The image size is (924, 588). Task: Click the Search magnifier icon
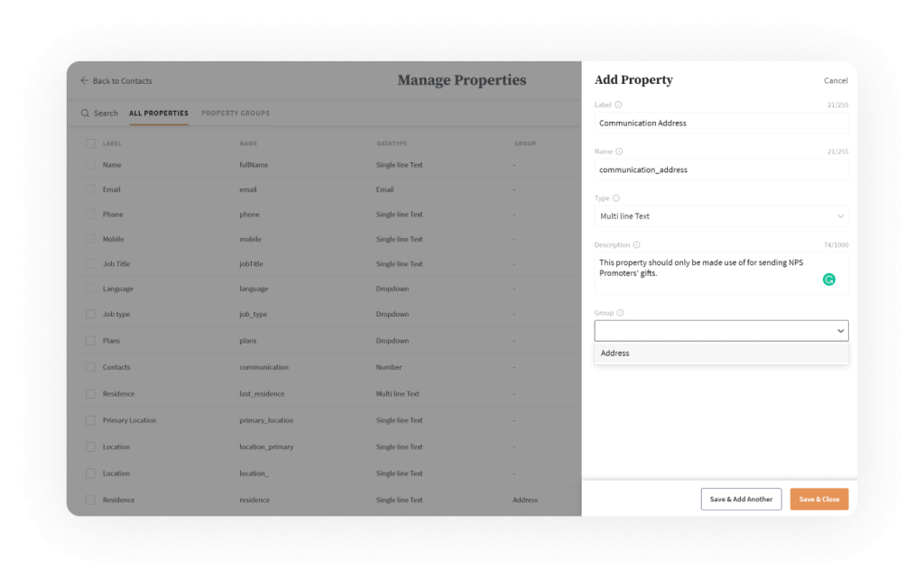tap(85, 113)
